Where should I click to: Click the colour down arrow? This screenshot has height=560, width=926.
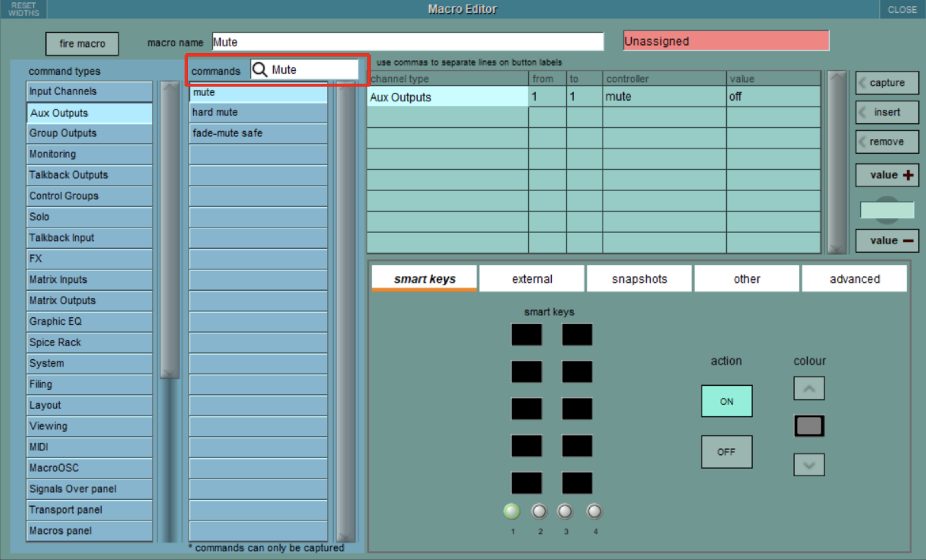click(809, 465)
